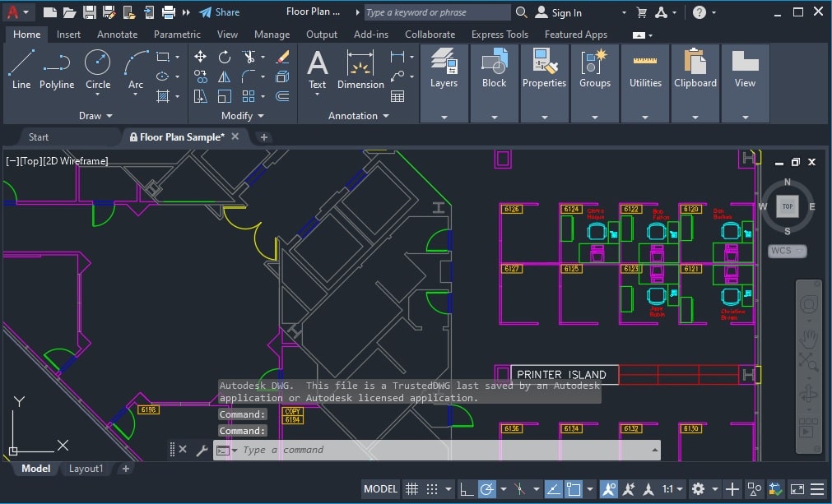
Task: Select the Polyline tool
Action: (x=57, y=69)
